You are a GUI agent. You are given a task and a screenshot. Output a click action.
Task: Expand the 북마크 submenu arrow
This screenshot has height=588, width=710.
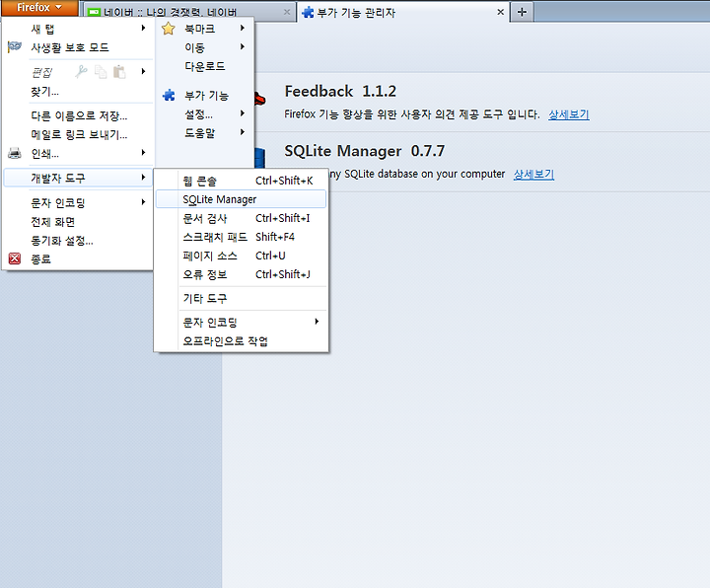click(243, 28)
